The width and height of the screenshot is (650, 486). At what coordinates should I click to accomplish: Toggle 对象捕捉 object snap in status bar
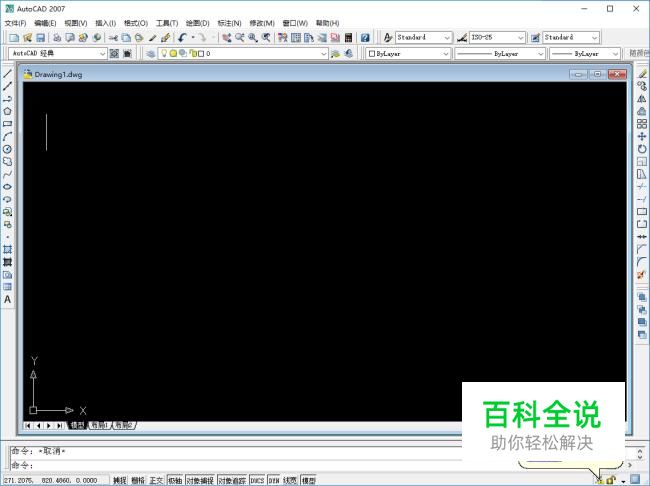200,480
